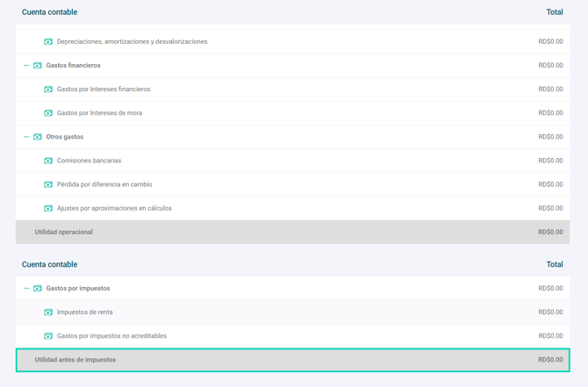Click the account icon next to Gastos financieros
The height and width of the screenshot is (387, 588).
(38, 66)
